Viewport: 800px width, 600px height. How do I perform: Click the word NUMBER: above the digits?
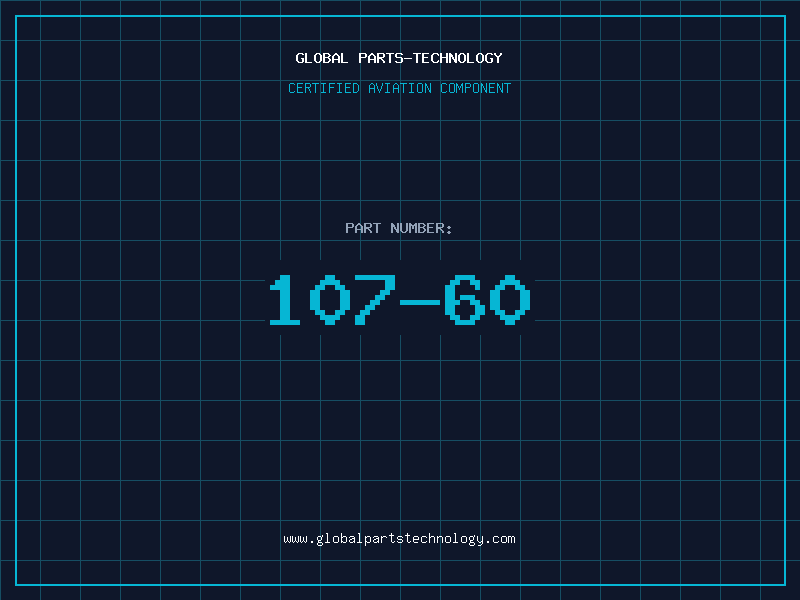(422, 229)
